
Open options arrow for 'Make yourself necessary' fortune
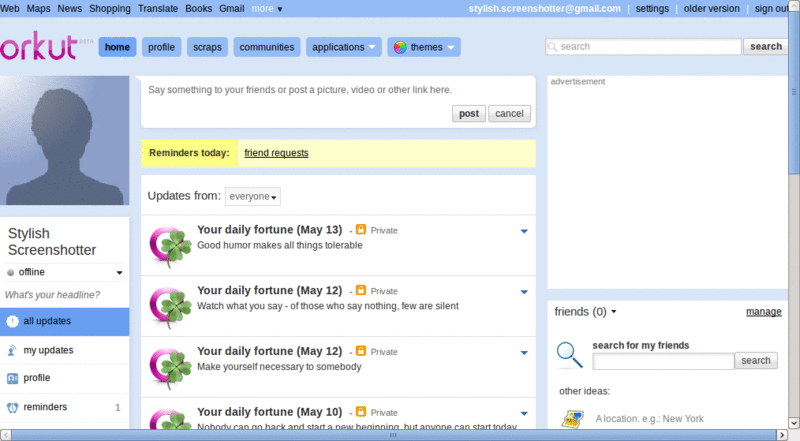coord(524,353)
